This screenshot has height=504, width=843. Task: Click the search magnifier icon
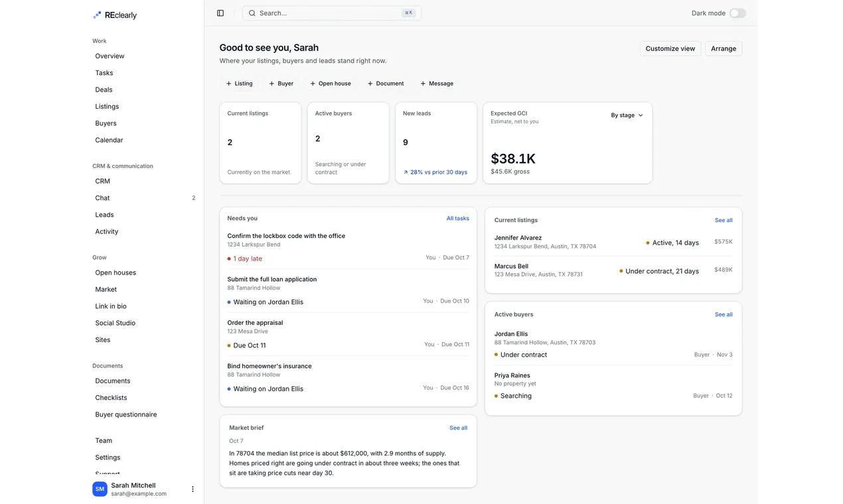pos(252,13)
